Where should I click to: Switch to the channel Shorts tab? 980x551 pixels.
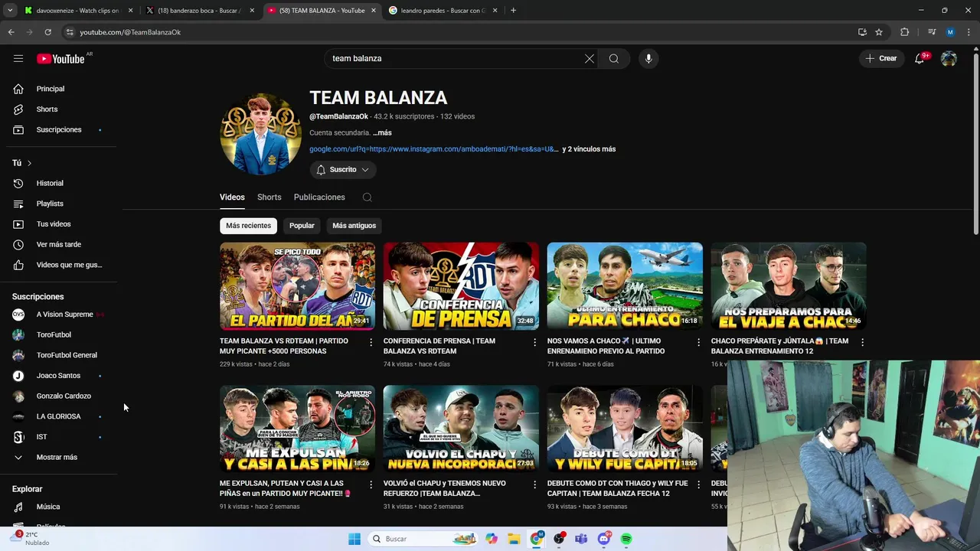click(269, 197)
